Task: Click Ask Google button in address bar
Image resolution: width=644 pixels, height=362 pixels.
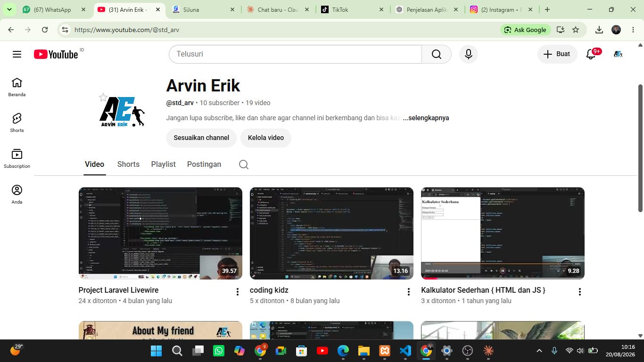Action: [526, 30]
